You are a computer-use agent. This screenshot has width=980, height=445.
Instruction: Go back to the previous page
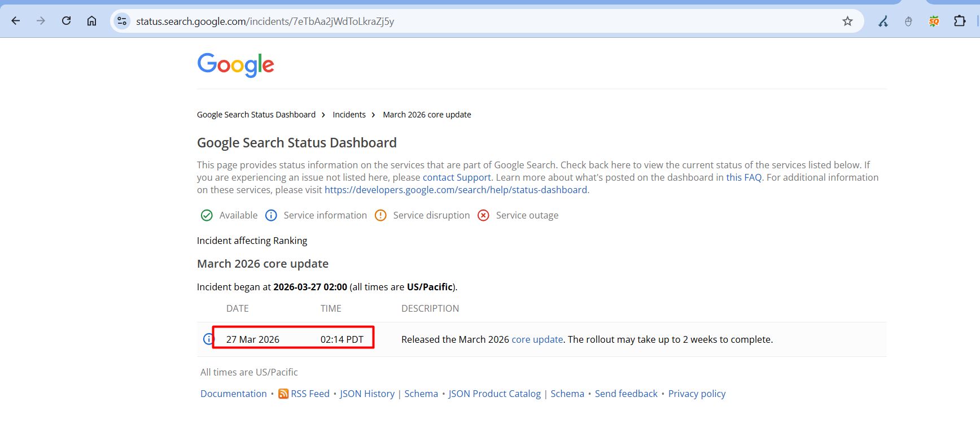pyautogui.click(x=16, y=21)
